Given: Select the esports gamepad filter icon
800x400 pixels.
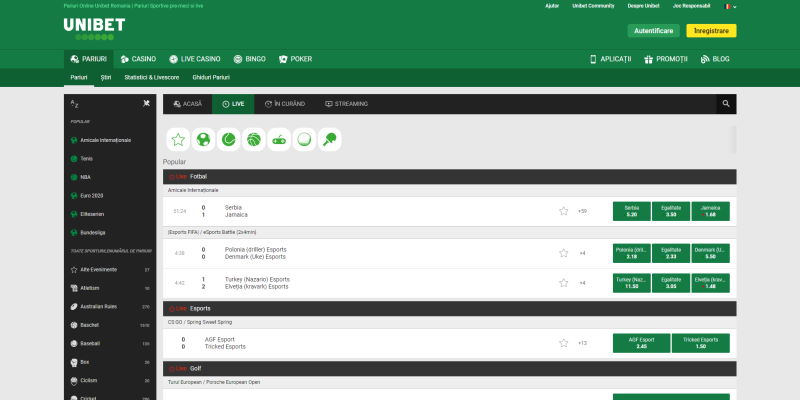Looking at the screenshot, I should (x=279, y=140).
